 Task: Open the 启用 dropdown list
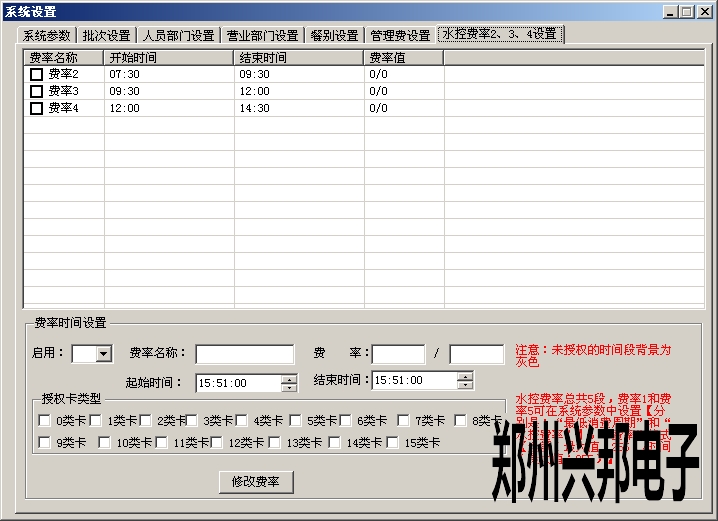tap(104, 353)
